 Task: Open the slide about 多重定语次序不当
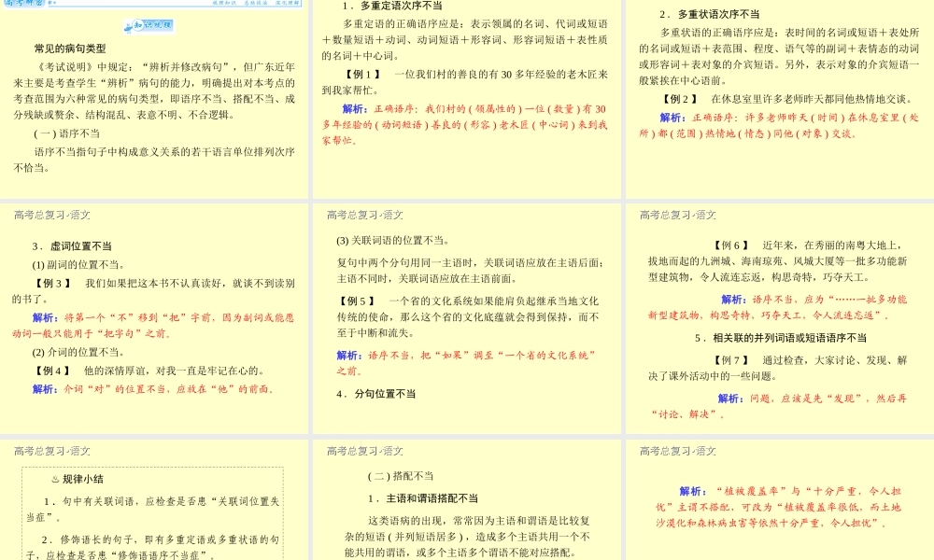click(467, 99)
